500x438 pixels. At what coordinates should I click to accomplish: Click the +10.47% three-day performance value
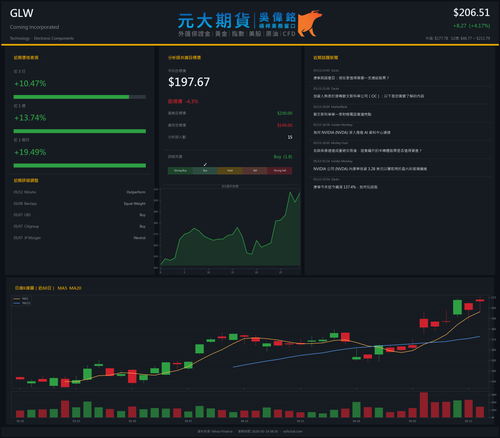pyautogui.click(x=30, y=83)
